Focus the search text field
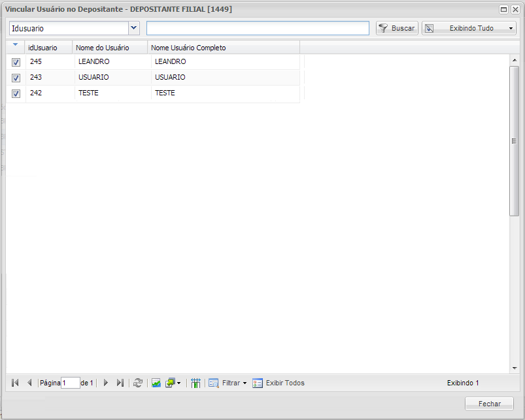Image resolution: width=525 pixels, height=420 pixels. (x=258, y=28)
